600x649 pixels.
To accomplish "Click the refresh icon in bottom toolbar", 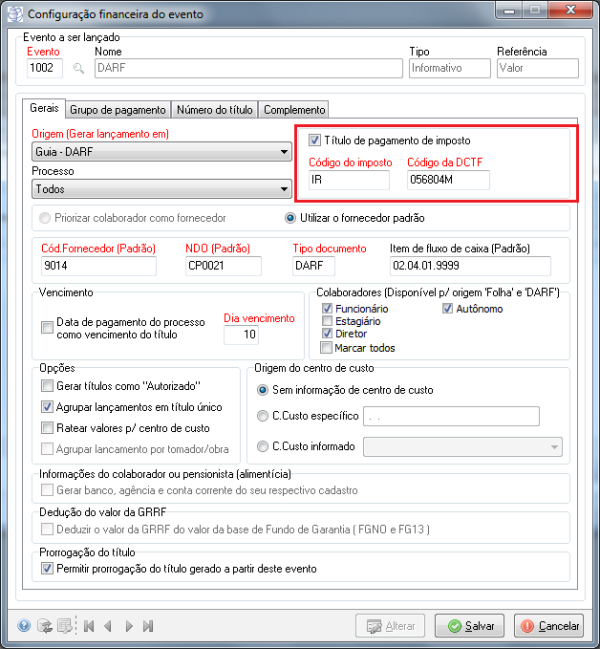I will coord(44,626).
